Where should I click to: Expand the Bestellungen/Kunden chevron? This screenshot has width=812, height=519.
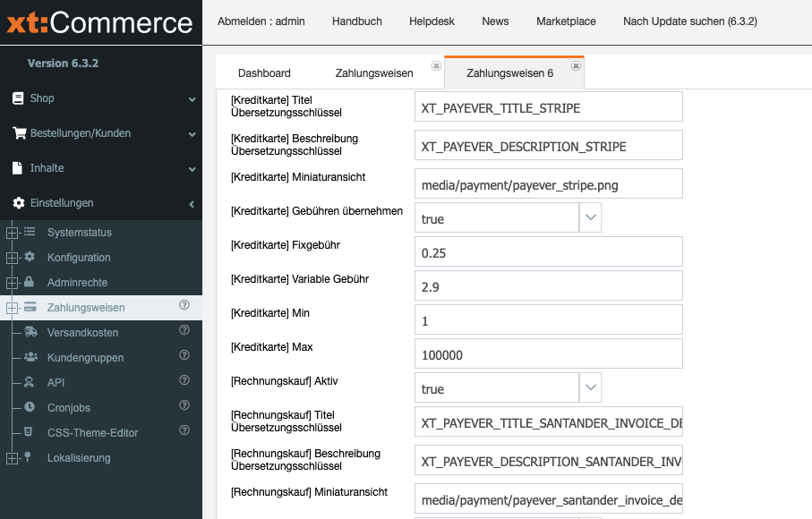coord(192,134)
